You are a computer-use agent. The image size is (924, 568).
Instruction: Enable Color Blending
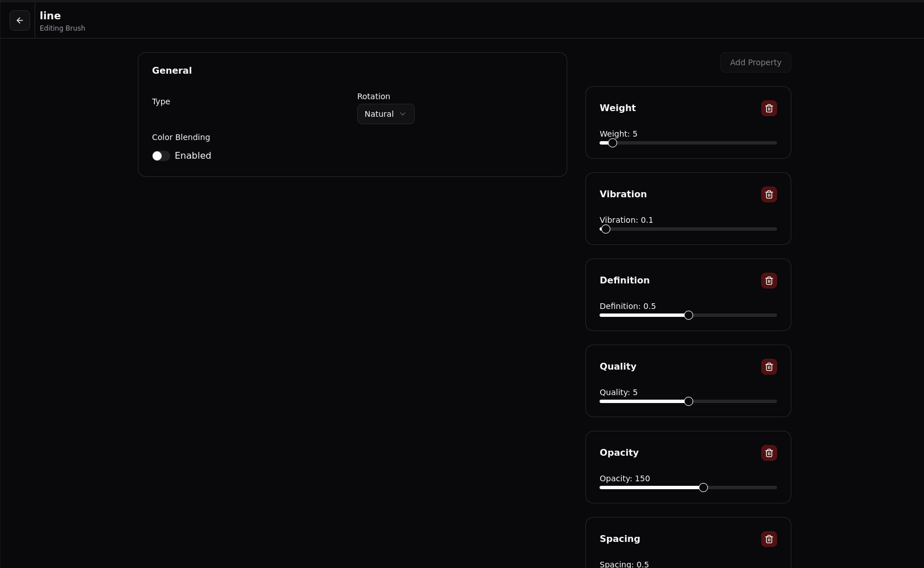161,156
